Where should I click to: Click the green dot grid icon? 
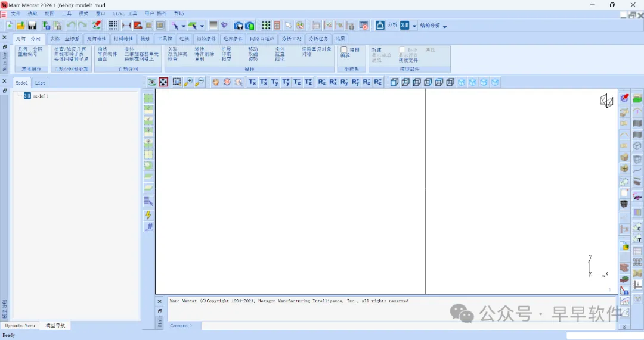point(266,26)
